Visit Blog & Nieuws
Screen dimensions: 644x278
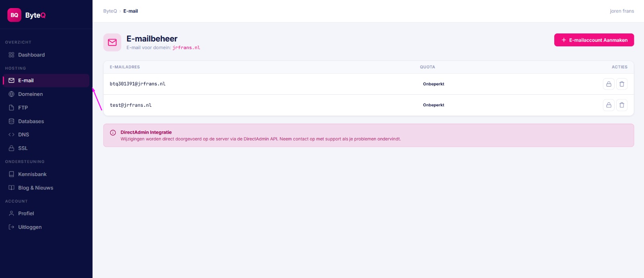point(35,188)
